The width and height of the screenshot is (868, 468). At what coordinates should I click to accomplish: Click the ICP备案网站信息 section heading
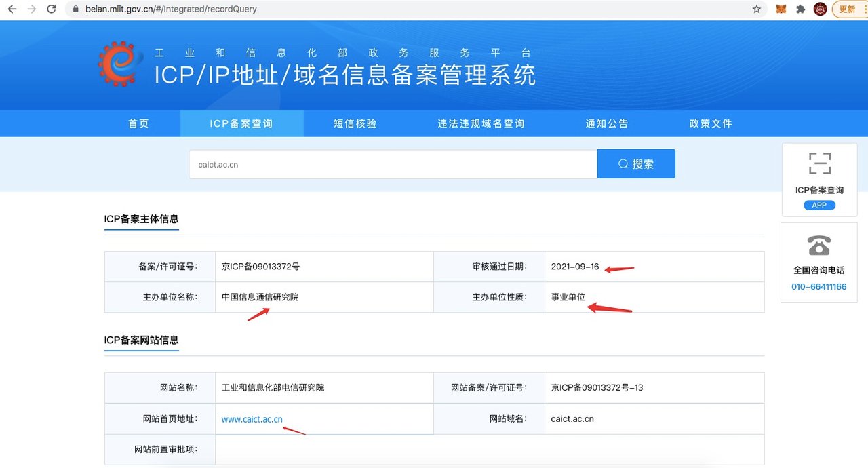(x=142, y=340)
